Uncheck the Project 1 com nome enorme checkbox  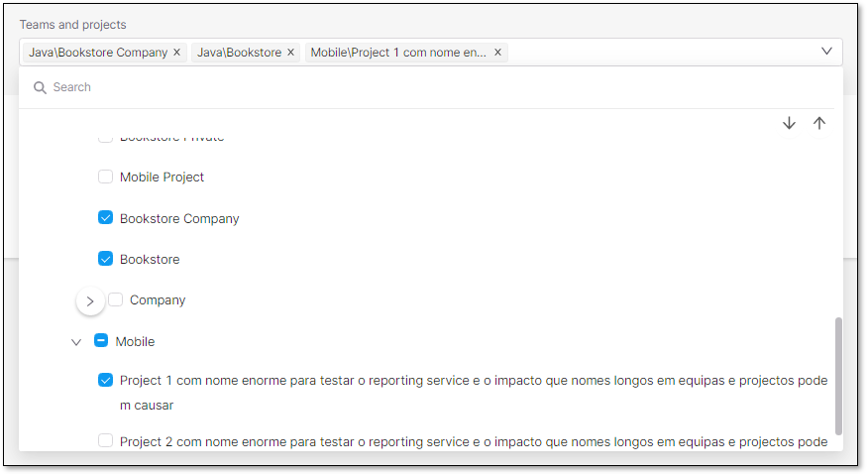(105, 380)
